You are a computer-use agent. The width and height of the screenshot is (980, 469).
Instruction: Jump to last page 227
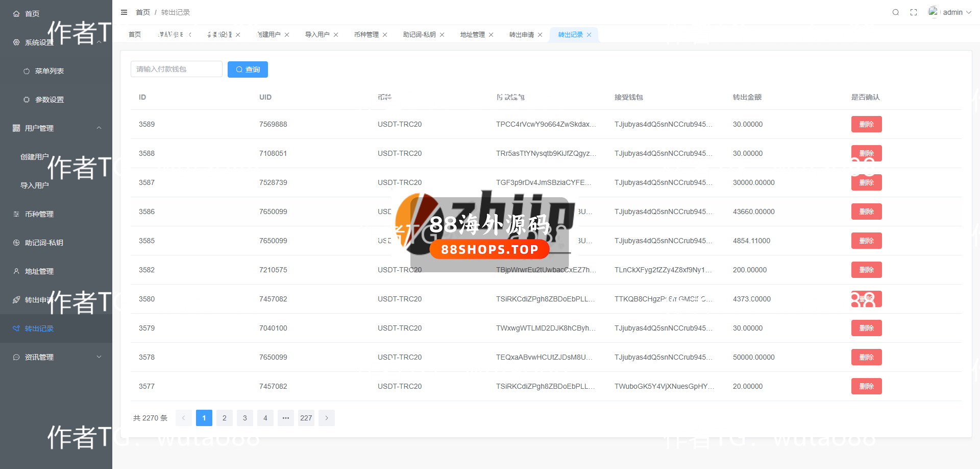pos(306,418)
